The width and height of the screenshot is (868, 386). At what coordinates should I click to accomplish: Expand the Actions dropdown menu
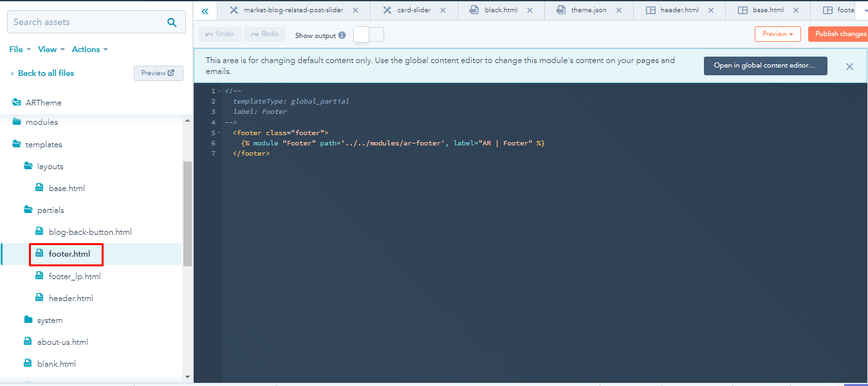point(89,50)
